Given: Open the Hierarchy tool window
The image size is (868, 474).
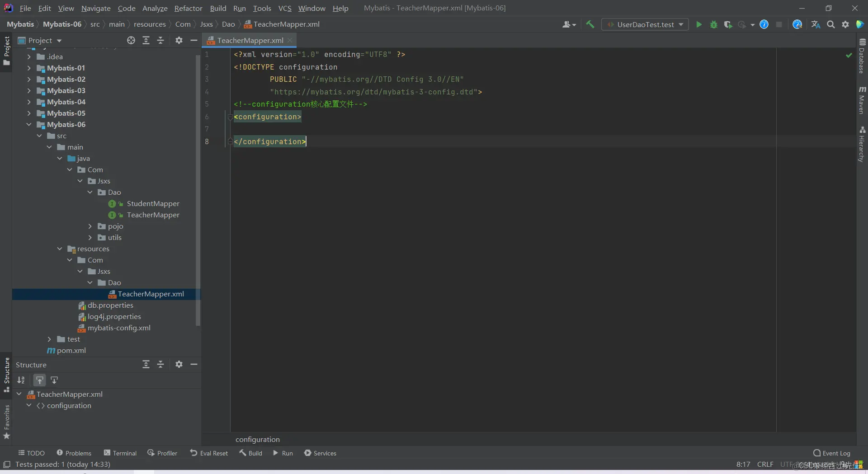Looking at the screenshot, I should click(862, 144).
